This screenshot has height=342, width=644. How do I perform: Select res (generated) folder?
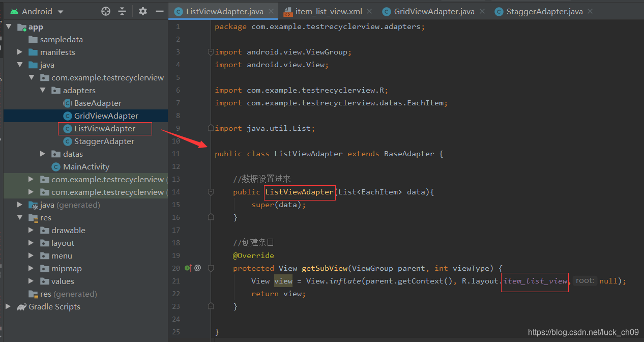click(69, 294)
